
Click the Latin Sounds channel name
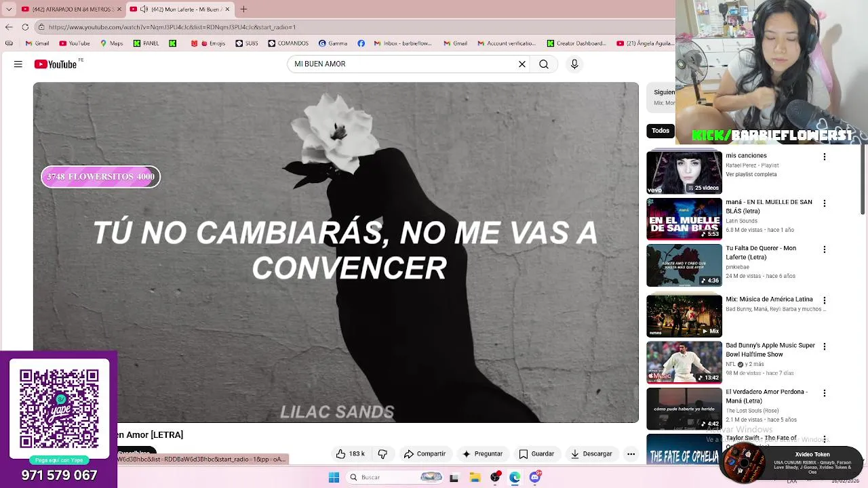(x=742, y=221)
